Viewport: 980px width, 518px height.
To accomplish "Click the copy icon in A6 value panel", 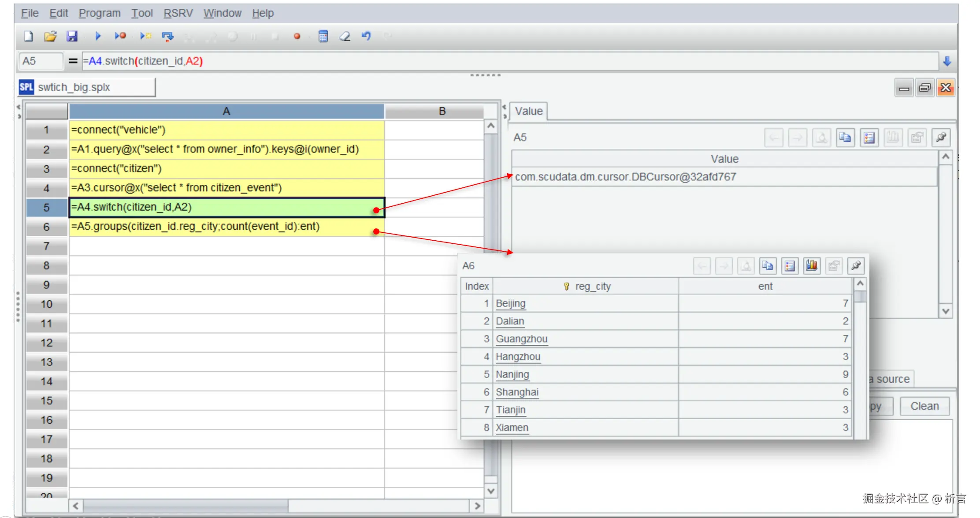I will (767, 266).
